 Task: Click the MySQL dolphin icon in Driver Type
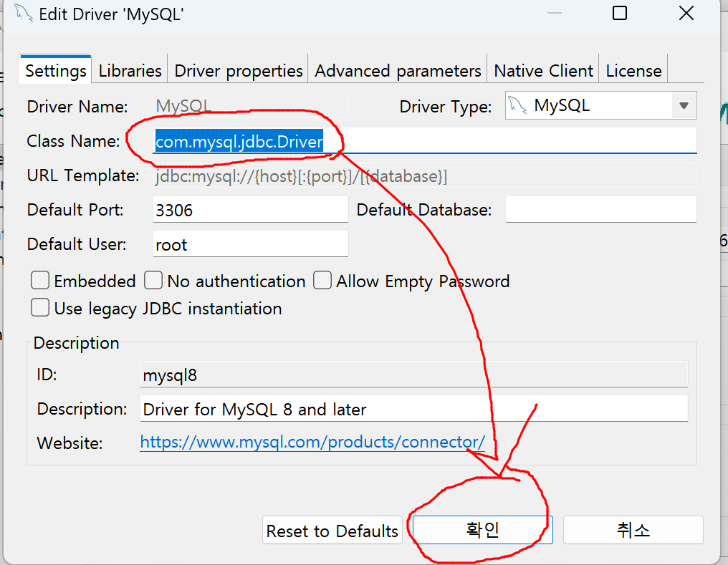(x=517, y=105)
